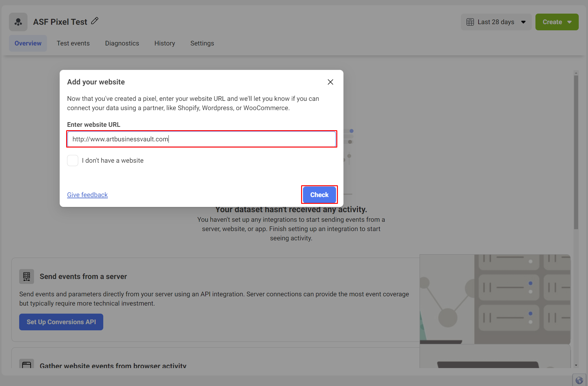The image size is (588, 386).
Task: Open the Test events tab
Action: [x=73, y=43]
